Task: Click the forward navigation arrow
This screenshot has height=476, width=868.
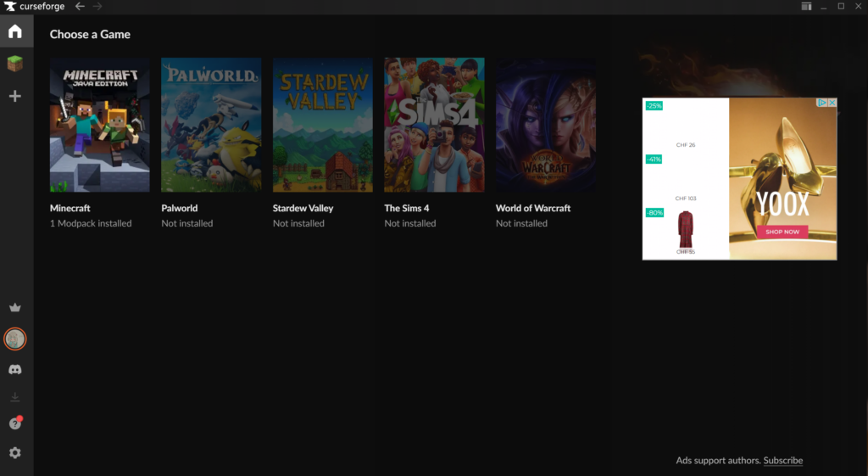Action: click(97, 7)
